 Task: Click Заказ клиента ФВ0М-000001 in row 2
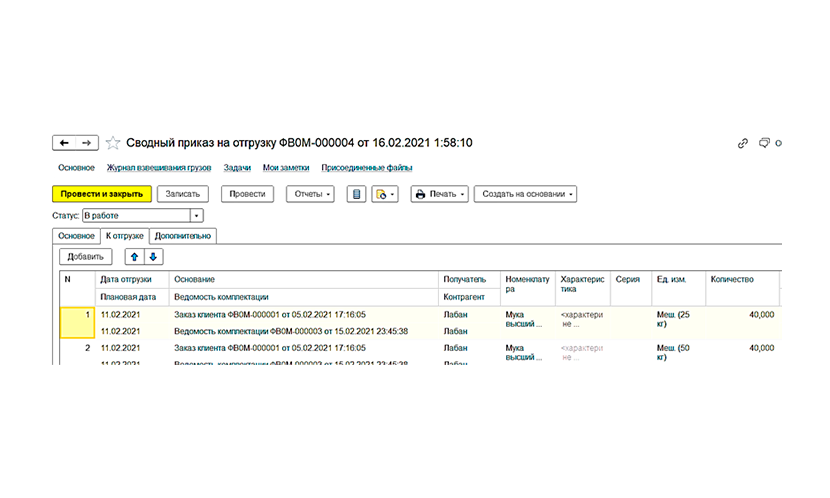(270, 348)
